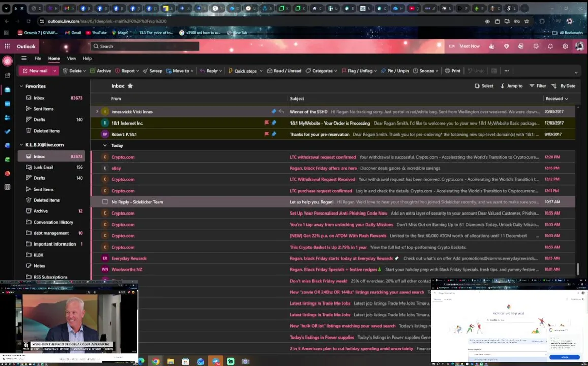Expand the innes.vicki conversation thread

[x=97, y=111]
